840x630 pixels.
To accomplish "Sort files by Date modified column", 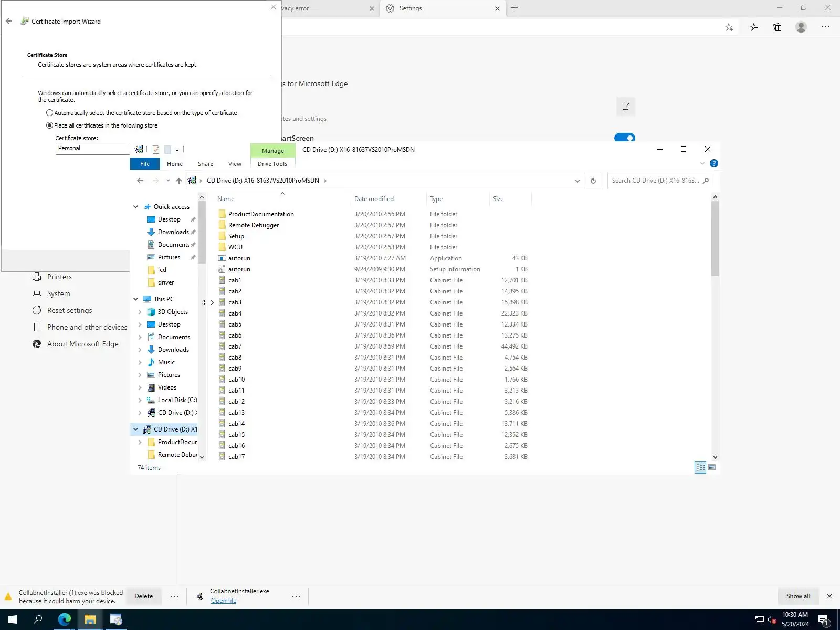I will point(374,199).
